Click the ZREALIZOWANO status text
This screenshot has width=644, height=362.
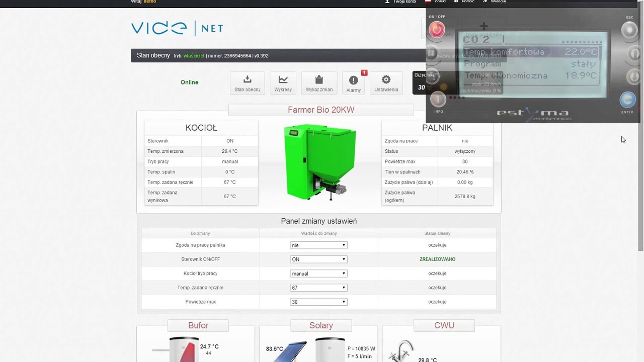click(437, 259)
